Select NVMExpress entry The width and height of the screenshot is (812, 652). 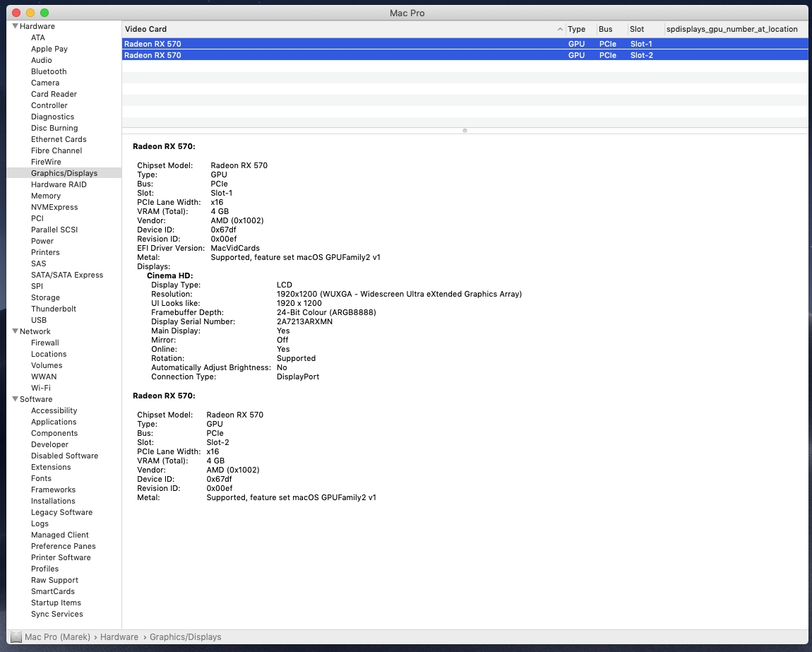click(54, 207)
